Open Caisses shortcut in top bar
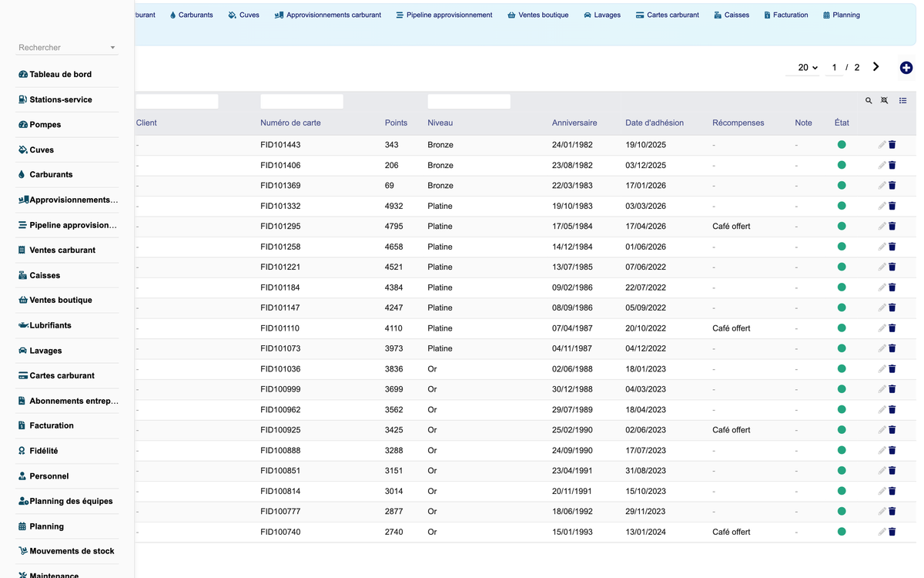Viewport: 924px width, 578px height. click(x=731, y=15)
